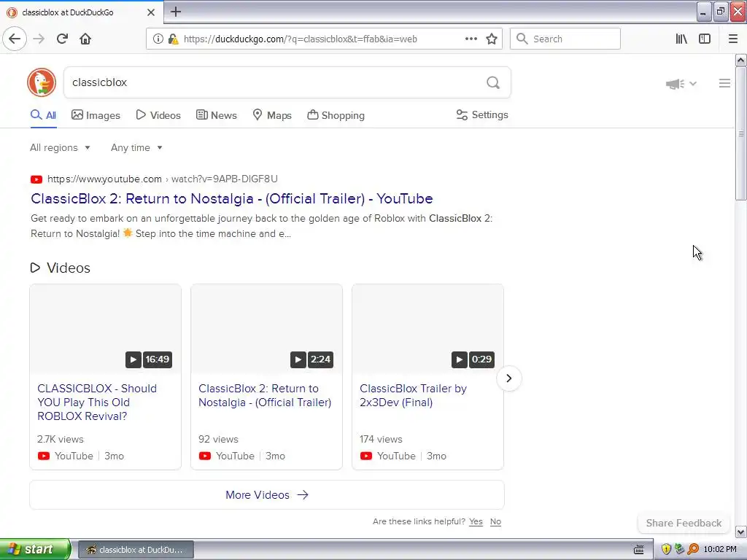Go back with the browser back arrow
The width and height of the screenshot is (747, 560).
(x=15, y=39)
